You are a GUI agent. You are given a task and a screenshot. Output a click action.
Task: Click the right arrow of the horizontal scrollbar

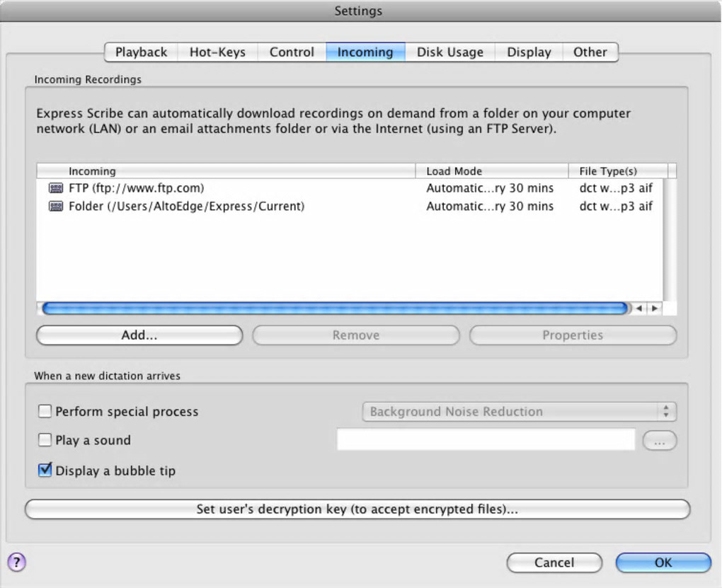tap(654, 309)
